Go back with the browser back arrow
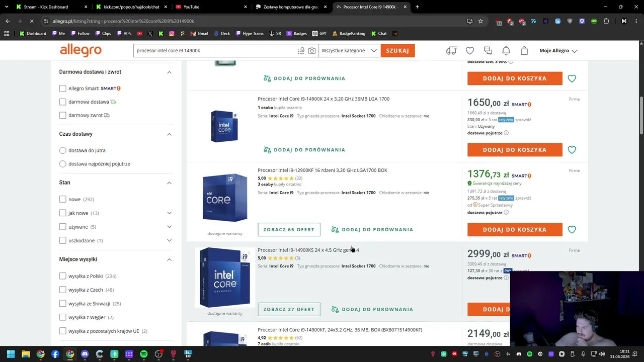644x362 pixels. click(x=8, y=21)
